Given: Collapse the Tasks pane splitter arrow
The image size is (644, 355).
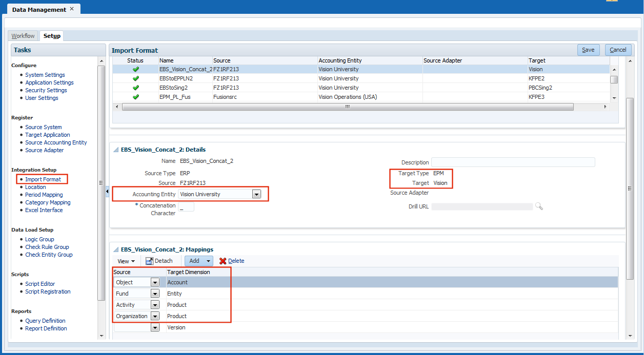Looking at the screenshot, I should [x=107, y=191].
